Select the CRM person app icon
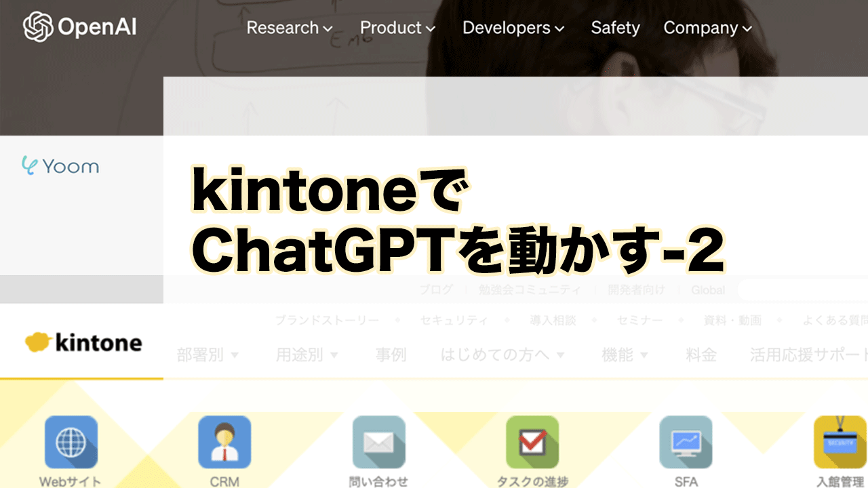The image size is (868, 488). point(224,441)
